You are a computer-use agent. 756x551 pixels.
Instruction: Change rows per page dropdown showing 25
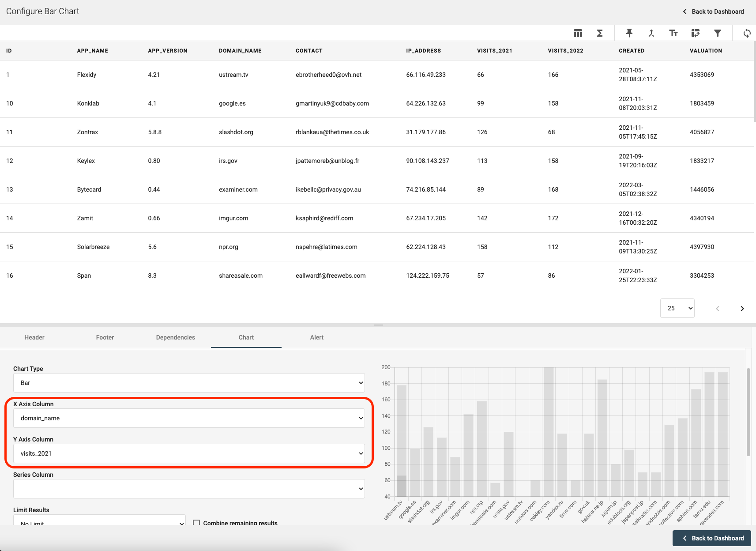(677, 308)
